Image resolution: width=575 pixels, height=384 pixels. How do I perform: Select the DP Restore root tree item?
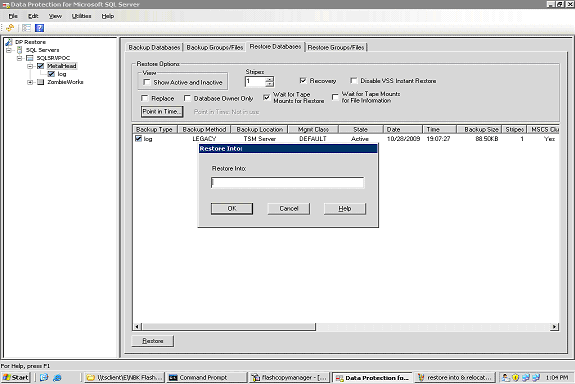pos(30,42)
